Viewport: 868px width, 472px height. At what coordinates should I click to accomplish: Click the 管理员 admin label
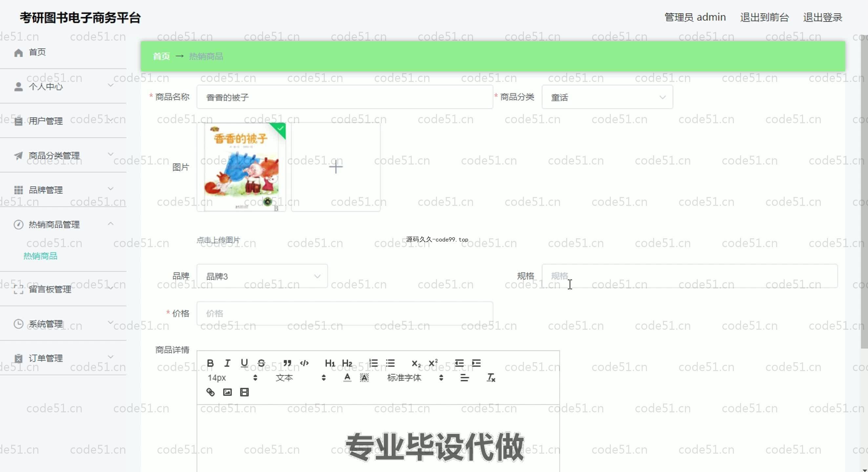(695, 17)
